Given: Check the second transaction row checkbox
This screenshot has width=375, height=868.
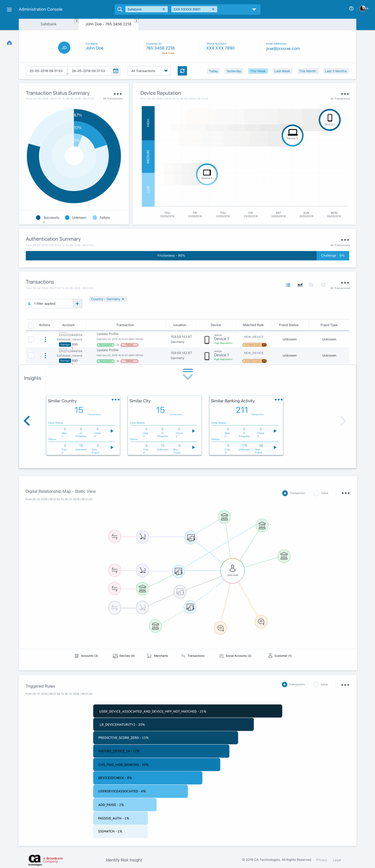Looking at the screenshot, I should 31,356.
